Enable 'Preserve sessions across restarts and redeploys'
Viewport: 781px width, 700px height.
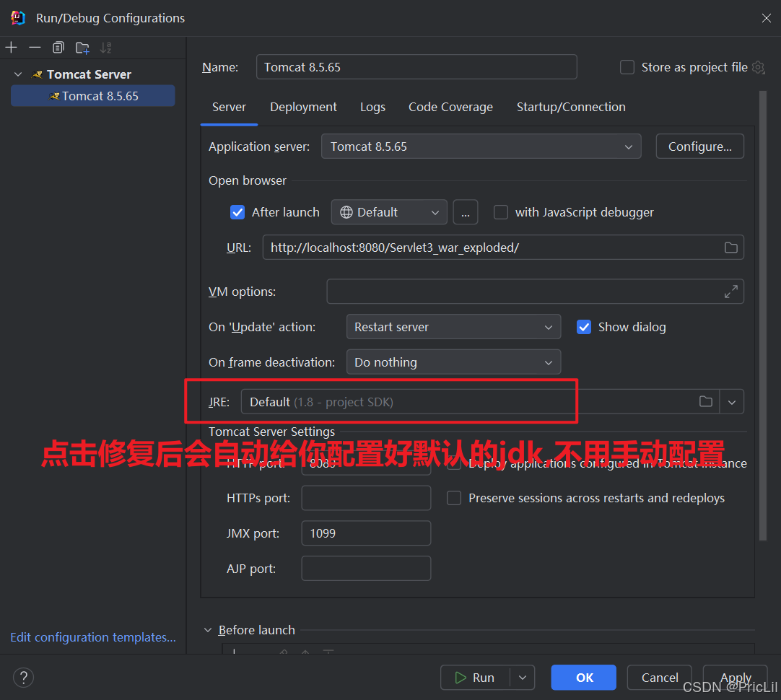[x=454, y=498]
